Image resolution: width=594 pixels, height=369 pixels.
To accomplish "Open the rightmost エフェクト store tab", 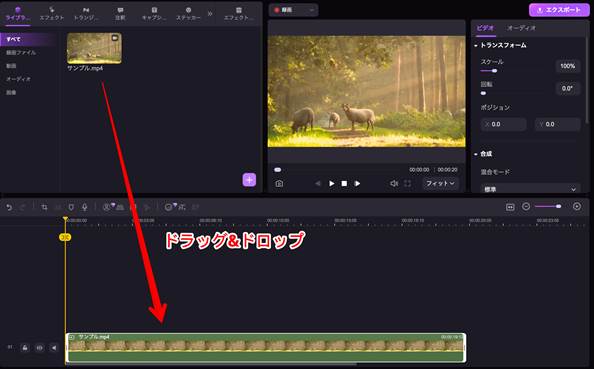I will point(238,14).
